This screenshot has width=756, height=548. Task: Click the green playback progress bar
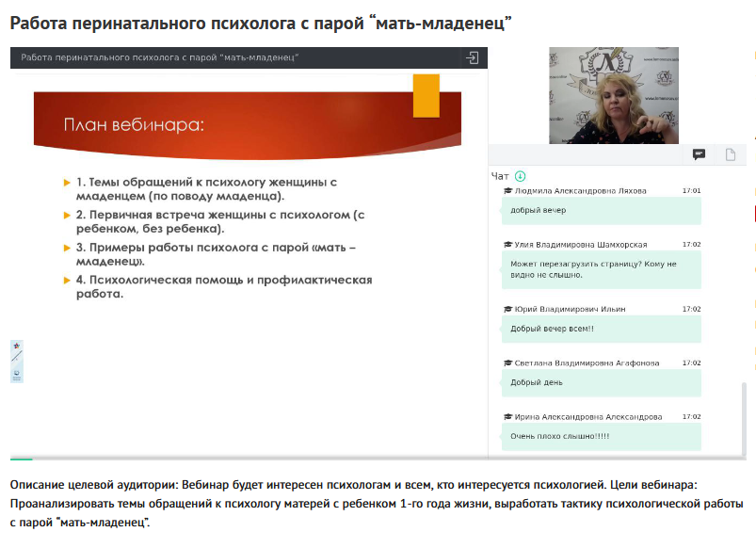[x=21, y=459]
